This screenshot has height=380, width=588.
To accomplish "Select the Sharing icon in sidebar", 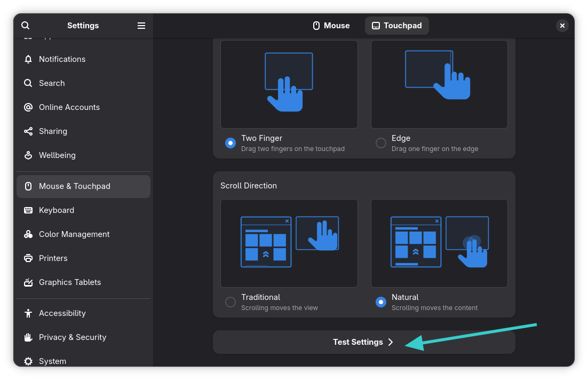I will 28,131.
